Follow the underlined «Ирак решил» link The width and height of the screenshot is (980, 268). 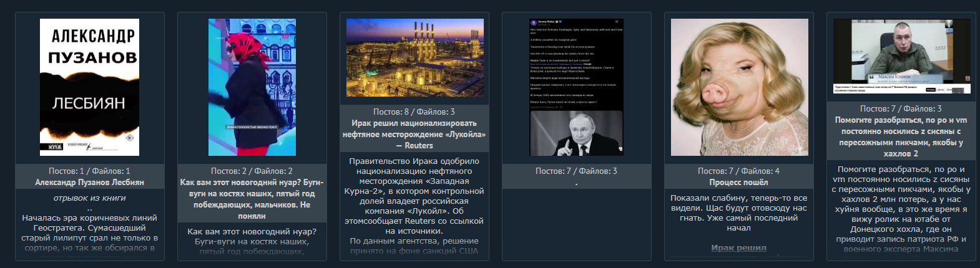click(738, 248)
